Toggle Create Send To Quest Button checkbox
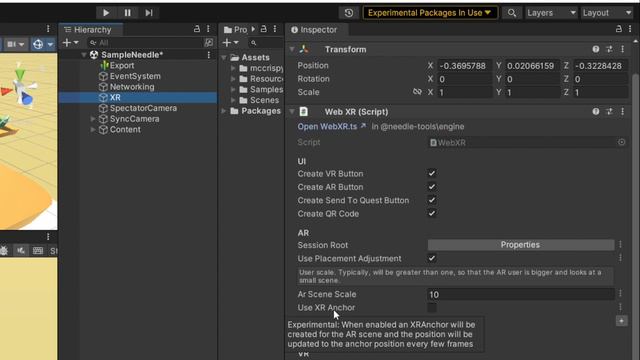Image resolution: width=640 pixels, height=360 pixels. (432, 200)
